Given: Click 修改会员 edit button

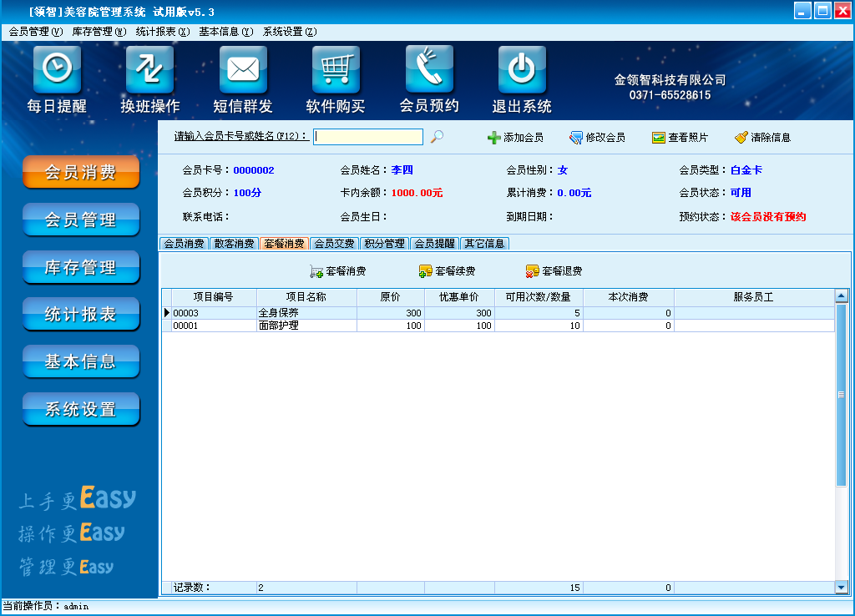Looking at the screenshot, I should (597, 138).
